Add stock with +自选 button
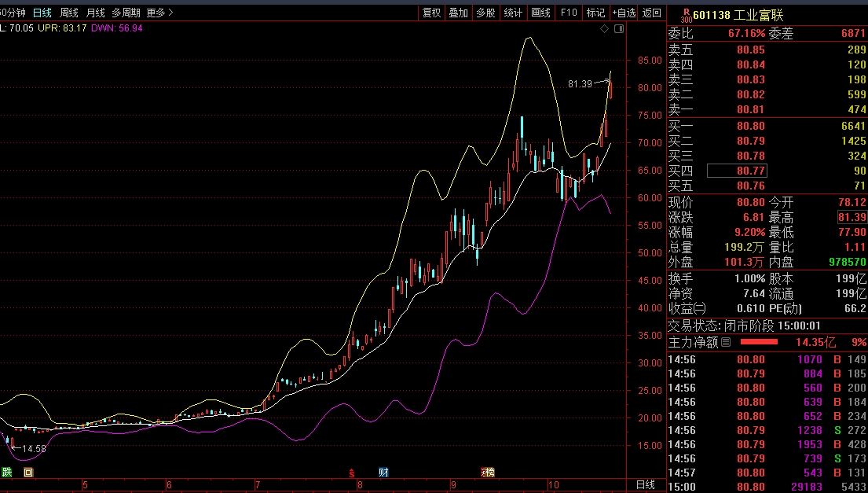This screenshot has height=493, width=868. [624, 13]
